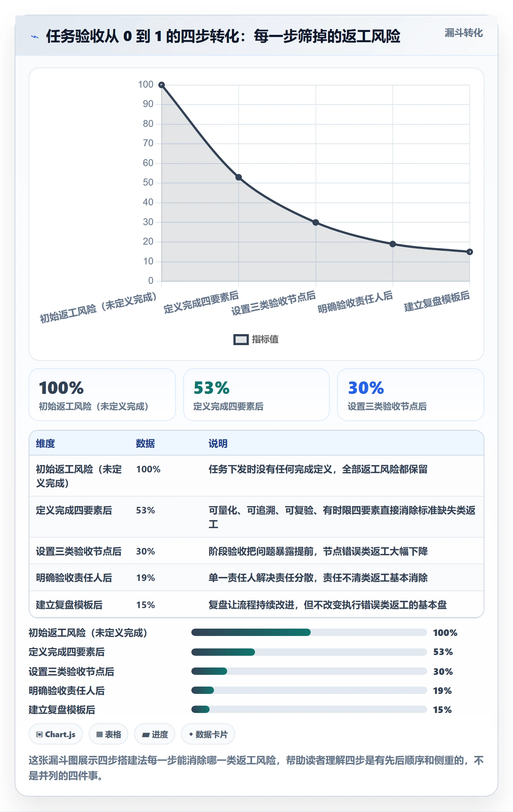Screen dimensions: 513x812
Task: Click the description starting 单一责任人解决责任分散
Action: point(318,578)
